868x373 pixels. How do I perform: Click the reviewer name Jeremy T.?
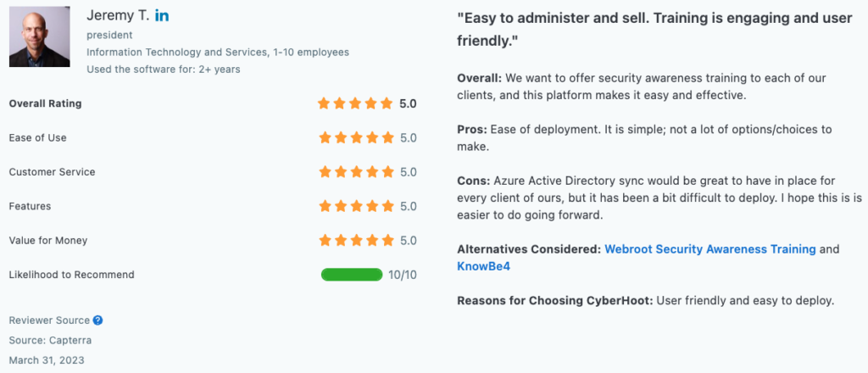coord(118,16)
